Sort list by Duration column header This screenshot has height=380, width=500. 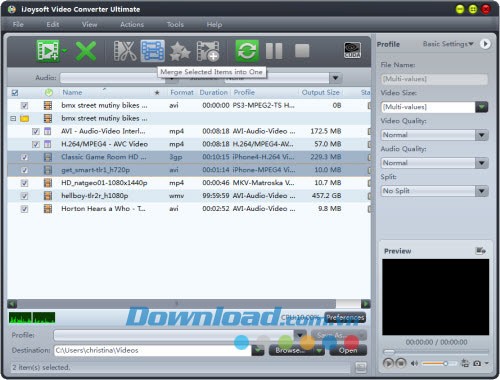(x=213, y=93)
